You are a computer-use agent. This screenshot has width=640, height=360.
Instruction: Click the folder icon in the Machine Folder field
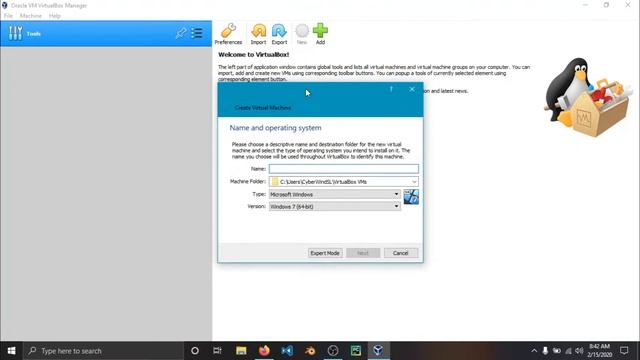[275, 182]
